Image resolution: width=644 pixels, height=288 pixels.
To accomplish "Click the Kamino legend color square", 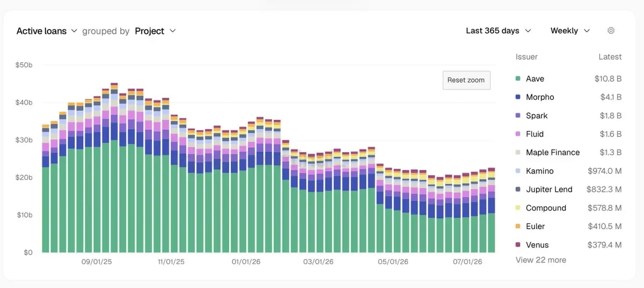I will click(x=518, y=171).
